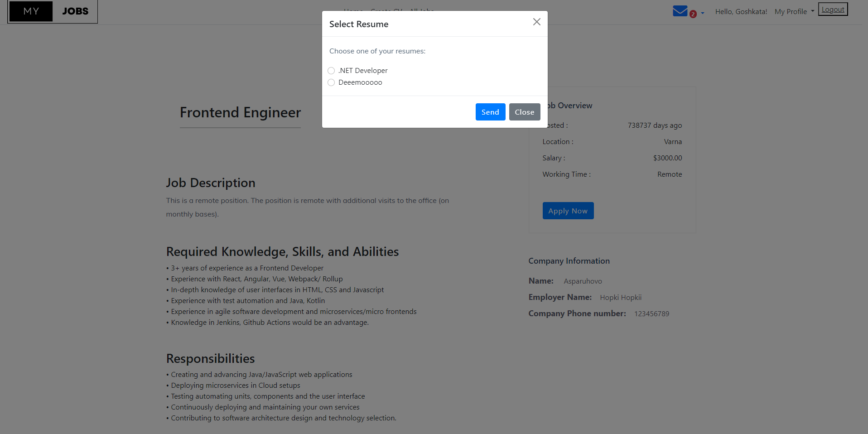Click the Hello, Goshkata greeting

point(741,11)
